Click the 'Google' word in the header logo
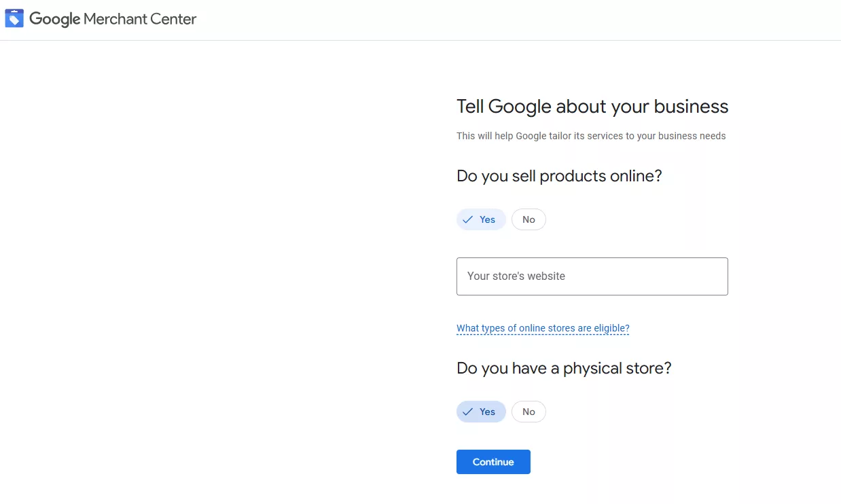This screenshot has width=841, height=504. click(x=55, y=19)
